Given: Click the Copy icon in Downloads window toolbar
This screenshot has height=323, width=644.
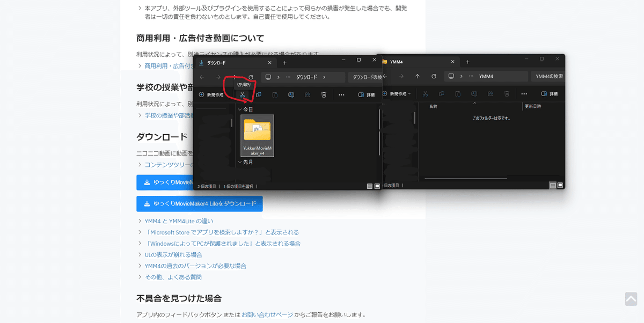Looking at the screenshot, I should coord(259,94).
